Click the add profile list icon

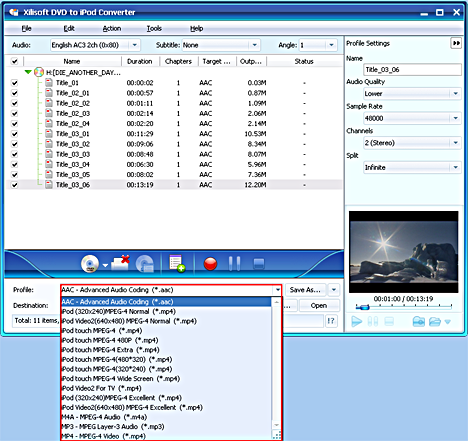tap(177, 263)
